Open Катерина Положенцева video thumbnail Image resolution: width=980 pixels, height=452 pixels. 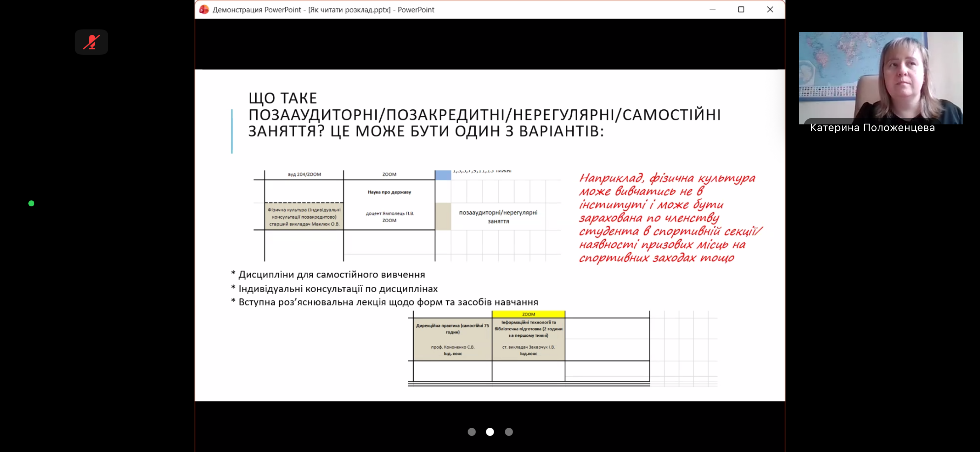point(881,78)
